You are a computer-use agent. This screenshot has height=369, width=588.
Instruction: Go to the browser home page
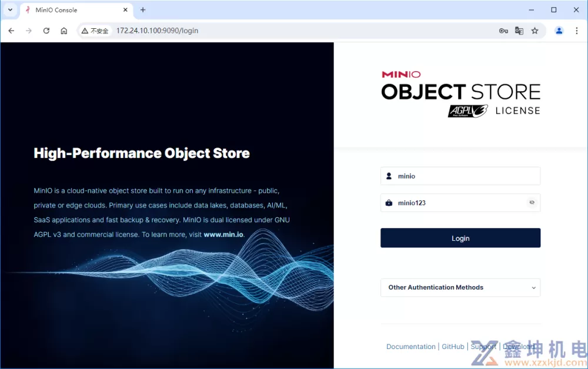coord(64,31)
